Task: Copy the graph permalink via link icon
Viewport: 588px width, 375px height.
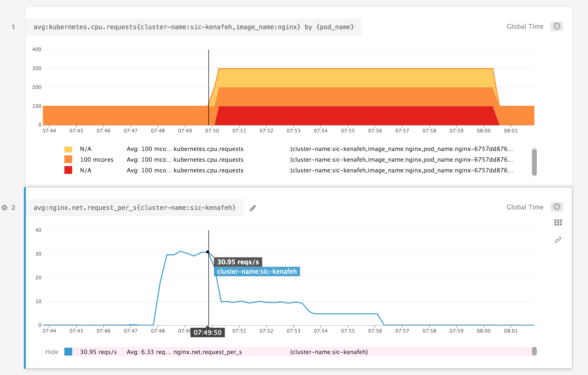Action: [x=558, y=240]
